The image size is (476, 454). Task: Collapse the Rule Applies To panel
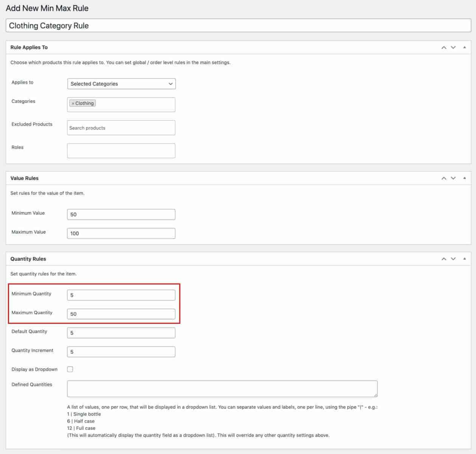465,47
